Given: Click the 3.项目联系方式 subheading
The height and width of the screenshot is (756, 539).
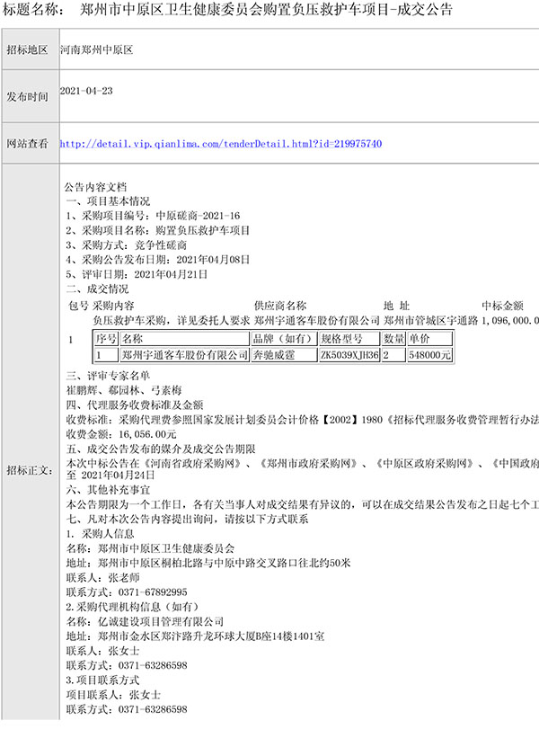Looking at the screenshot, I should click(102, 680).
